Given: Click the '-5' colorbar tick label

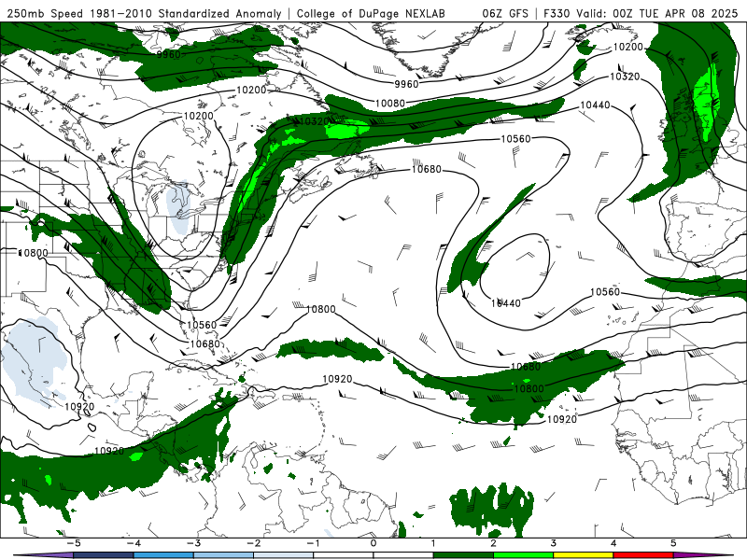Looking at the screenshot, I should 74,543.
